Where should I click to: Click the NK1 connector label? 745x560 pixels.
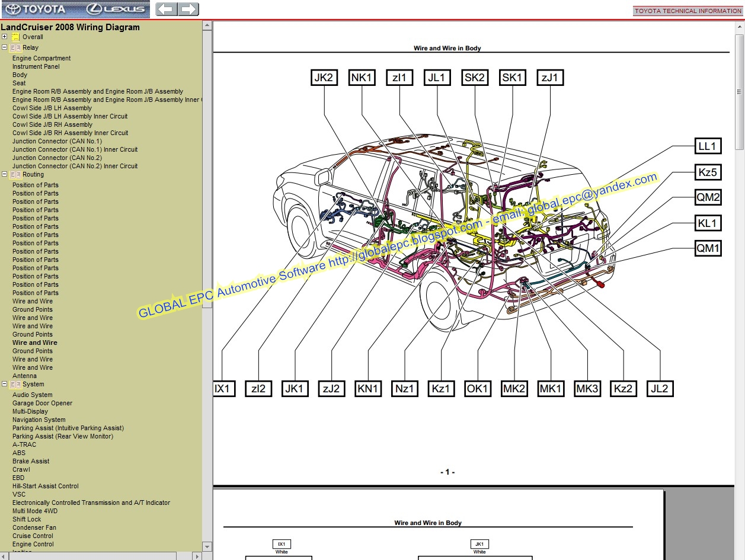tap(362, 78)
